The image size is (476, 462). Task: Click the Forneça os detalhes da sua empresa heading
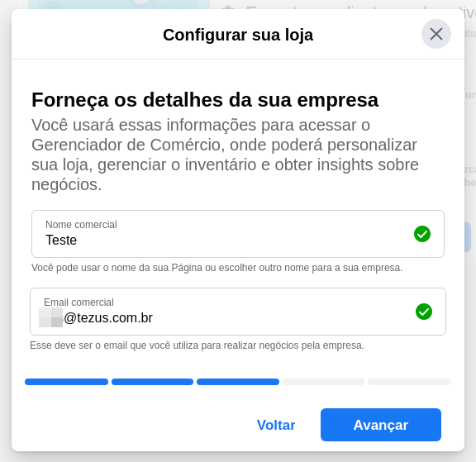(x=205, y=100)
